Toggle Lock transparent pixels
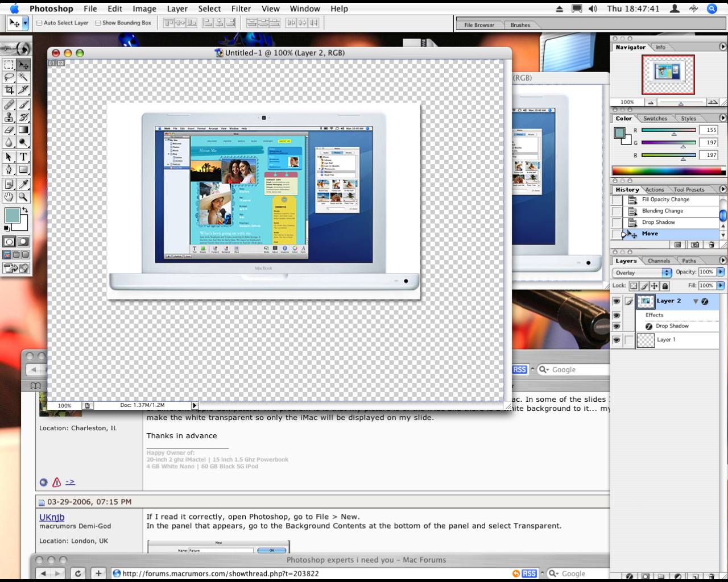Image resolution: width=728 pixels, height=582 pixels. (x=634, y=286)
